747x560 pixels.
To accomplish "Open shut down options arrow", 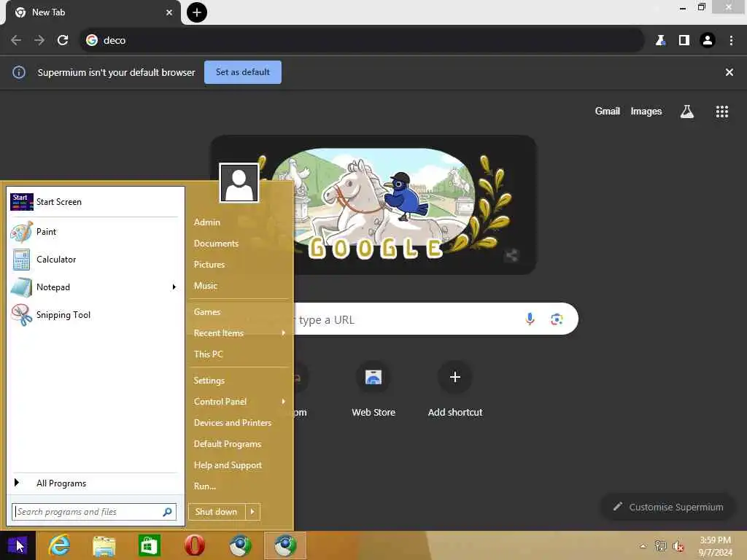I will click(x=252, y=512).
